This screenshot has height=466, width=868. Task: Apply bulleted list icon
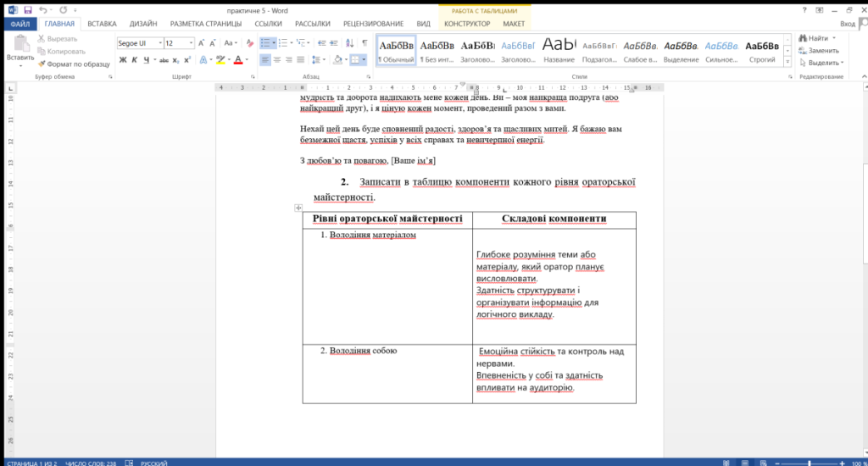point(265,43)
